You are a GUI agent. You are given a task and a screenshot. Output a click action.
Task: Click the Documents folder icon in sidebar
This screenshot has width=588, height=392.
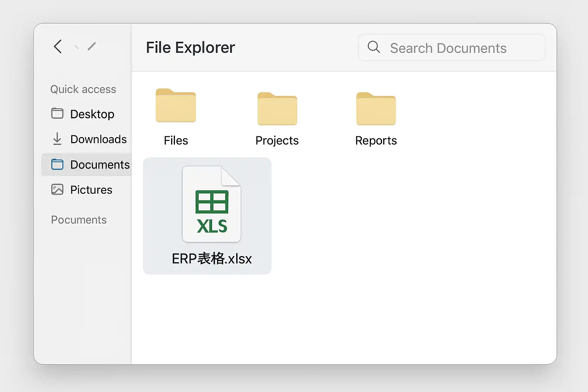[x=57, y=164]
